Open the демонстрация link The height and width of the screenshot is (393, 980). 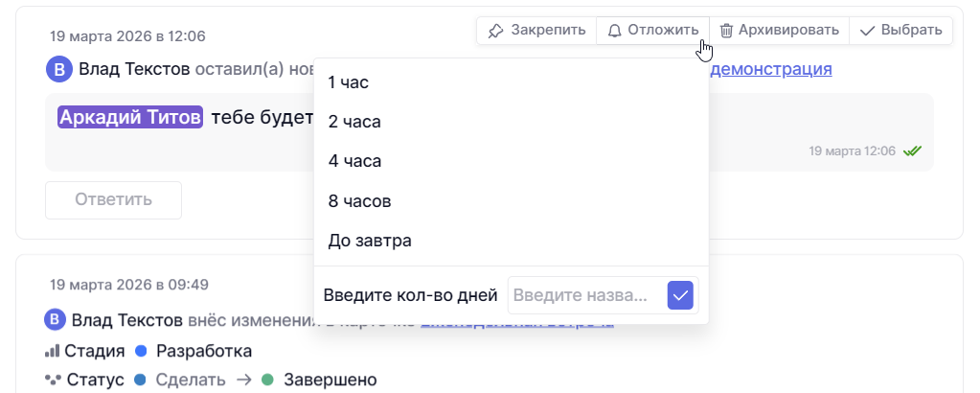pos(770,69)
